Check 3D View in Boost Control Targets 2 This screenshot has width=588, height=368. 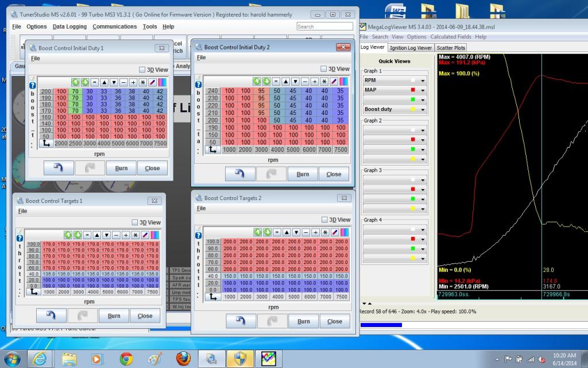point(325,220)
